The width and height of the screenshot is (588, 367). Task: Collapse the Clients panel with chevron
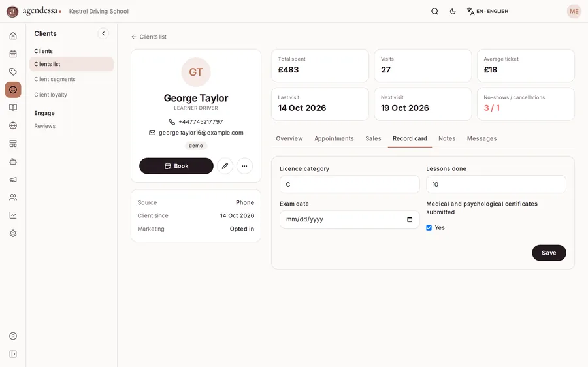point(103,33)
